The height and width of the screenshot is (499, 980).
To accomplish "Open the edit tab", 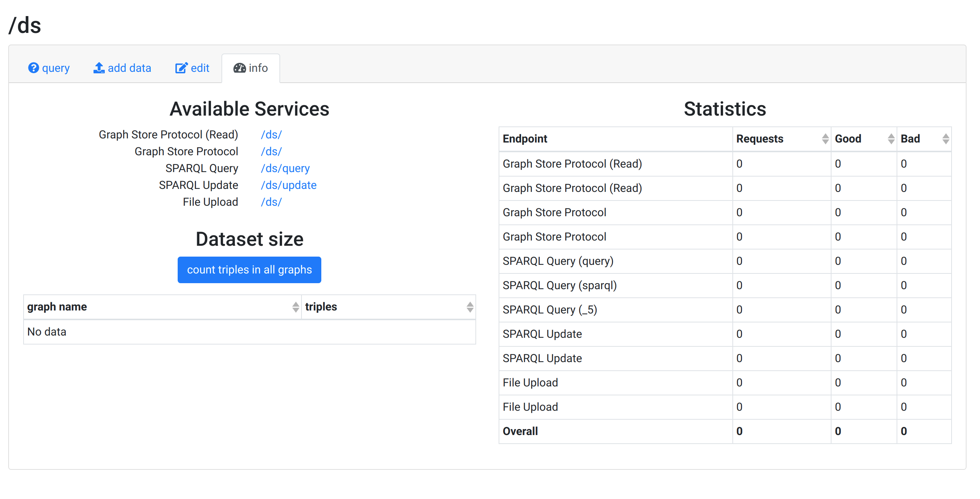I will (200, 68).
